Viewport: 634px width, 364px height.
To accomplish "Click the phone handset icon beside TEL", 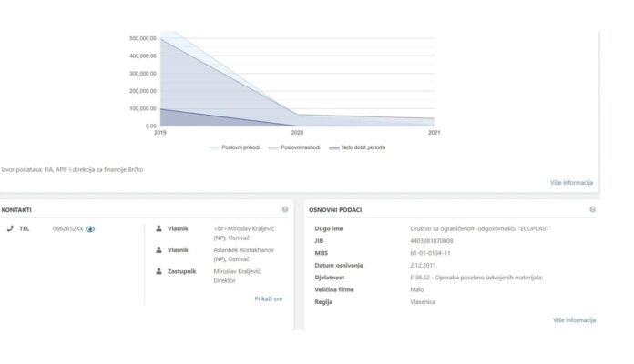I will tap(10, 228).
